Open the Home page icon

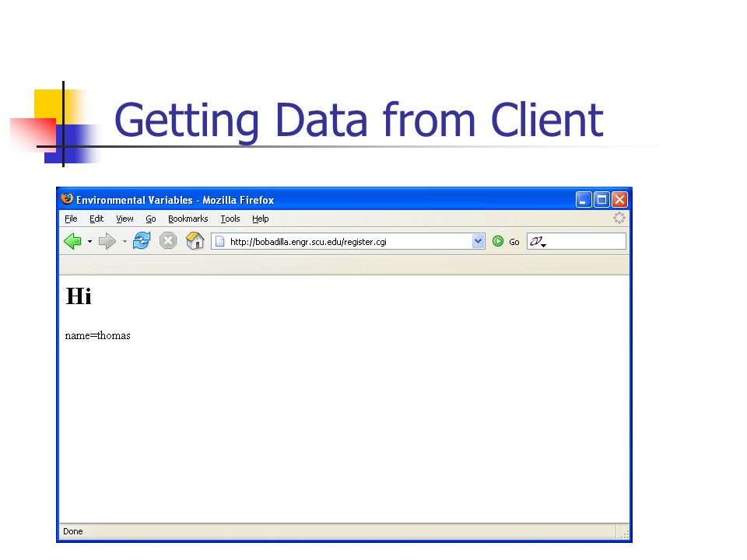click(195, 241)
